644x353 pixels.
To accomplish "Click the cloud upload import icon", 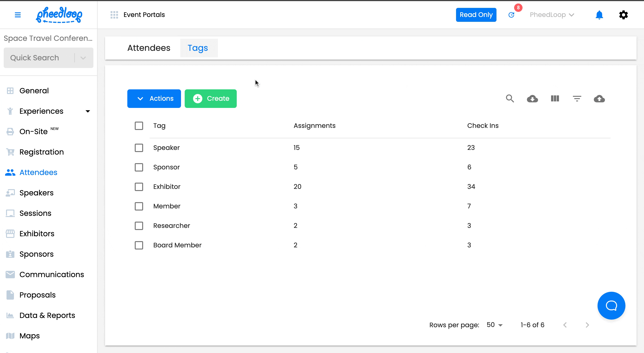I will [x=599, y=99].
